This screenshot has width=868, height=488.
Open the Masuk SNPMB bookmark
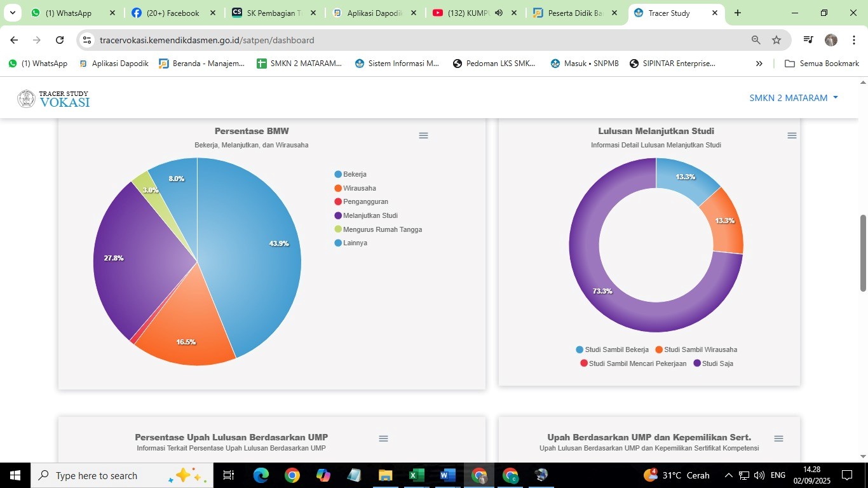pyautogui.click(x=585, y=64)
